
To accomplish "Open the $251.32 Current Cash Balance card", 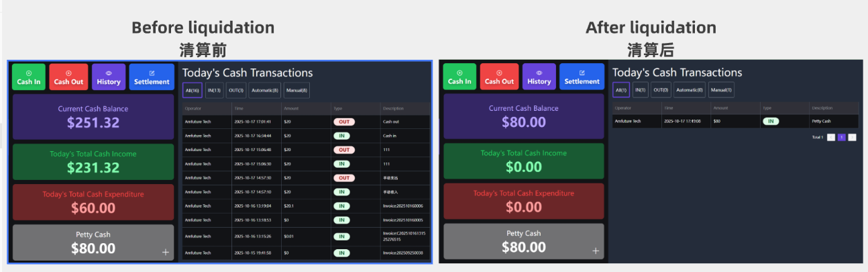I will click(x=93, y=117).
